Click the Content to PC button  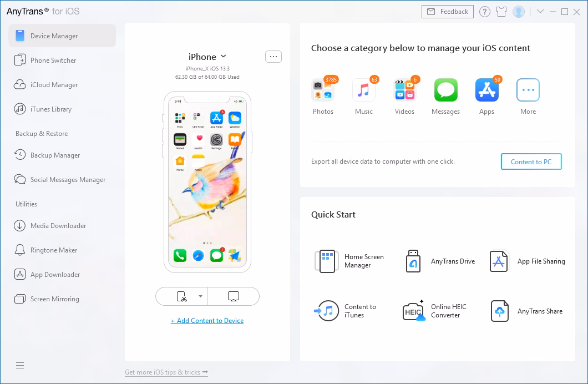point(531,161)
